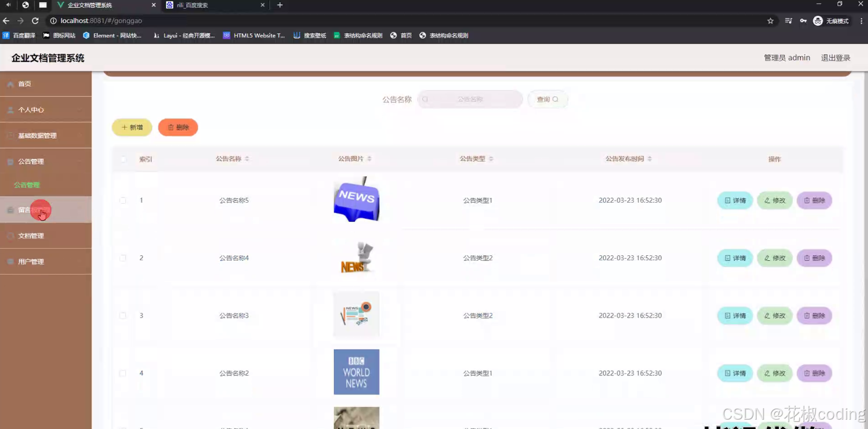Click 修改 for 公告名称5

[775, 201]
